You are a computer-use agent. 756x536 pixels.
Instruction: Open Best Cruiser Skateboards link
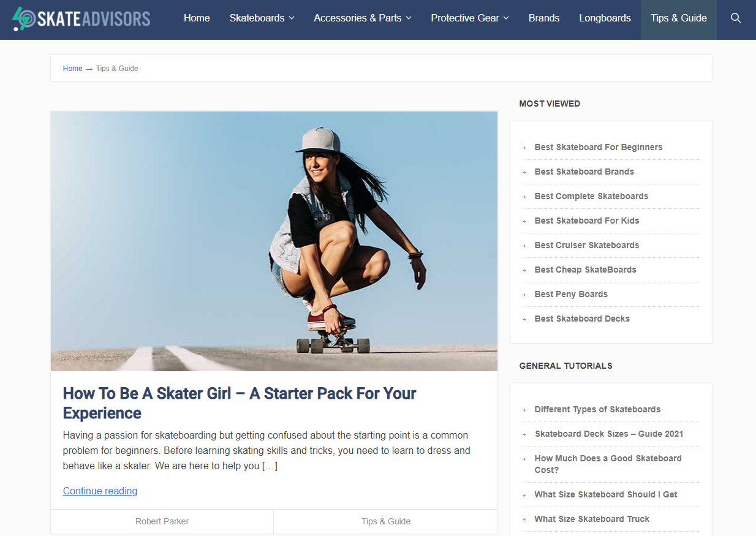click(586, 245)
